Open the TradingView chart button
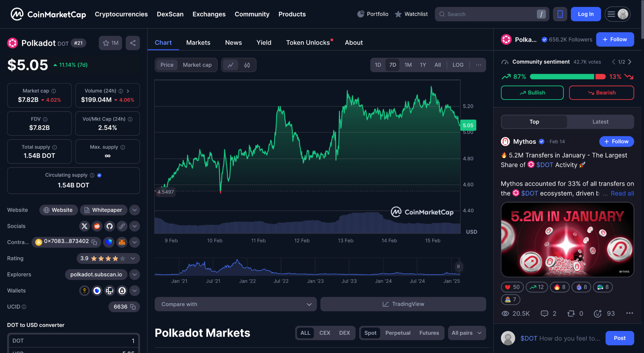The width and height of the screenshot is (644, 353). 403,304
